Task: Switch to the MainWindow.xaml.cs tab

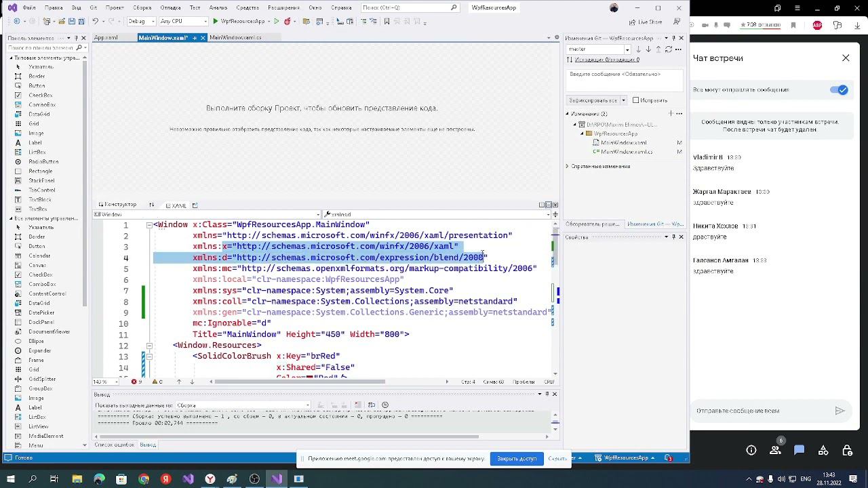Action: click(x=235, y=38)
